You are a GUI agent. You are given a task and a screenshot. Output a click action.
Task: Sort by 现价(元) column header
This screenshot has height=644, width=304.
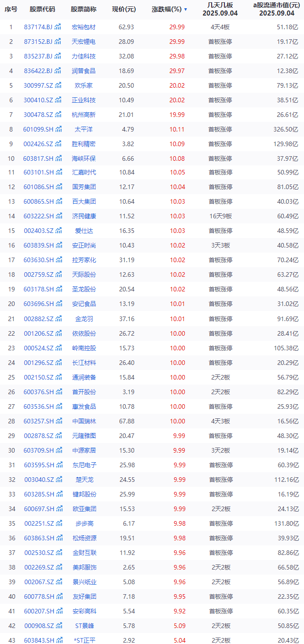(x=123, y=9)
